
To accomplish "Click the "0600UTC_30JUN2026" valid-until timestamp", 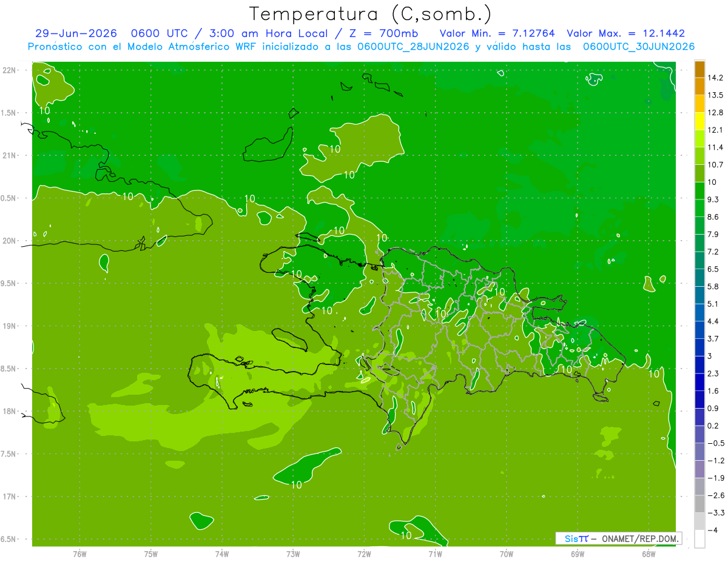I will [x=638, y=47].
